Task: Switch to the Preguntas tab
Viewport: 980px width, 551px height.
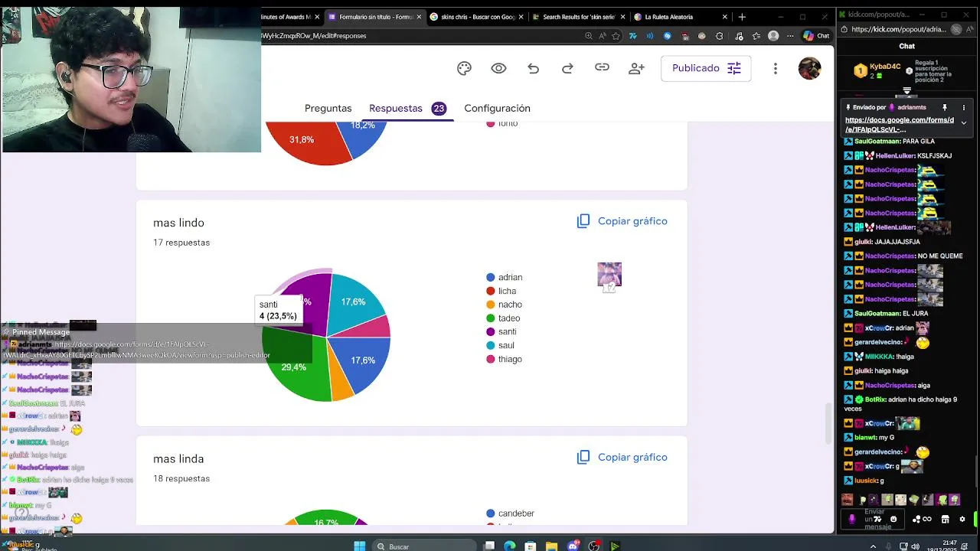Action: tap(328, 109)
